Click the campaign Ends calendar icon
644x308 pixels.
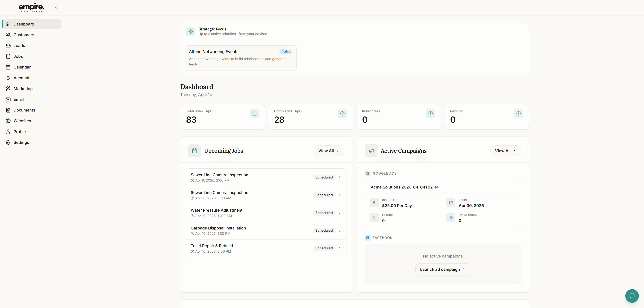point(451,203)
